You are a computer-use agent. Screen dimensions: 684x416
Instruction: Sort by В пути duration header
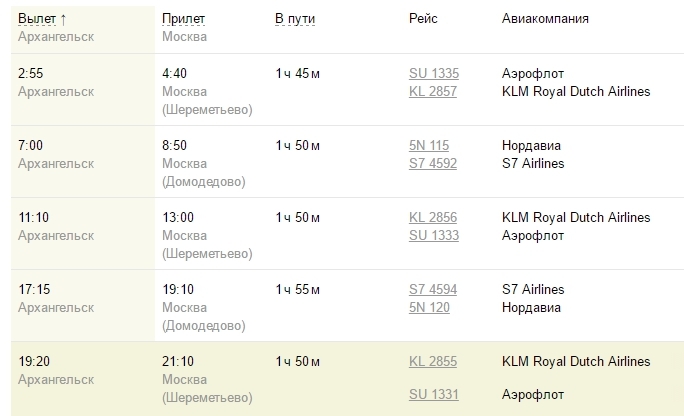pos(295,19)
